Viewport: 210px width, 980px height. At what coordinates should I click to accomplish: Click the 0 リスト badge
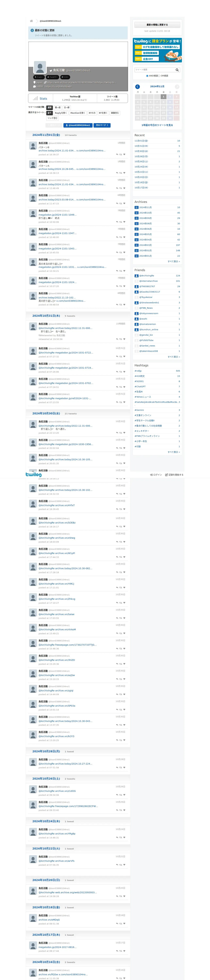click(65, 77)
